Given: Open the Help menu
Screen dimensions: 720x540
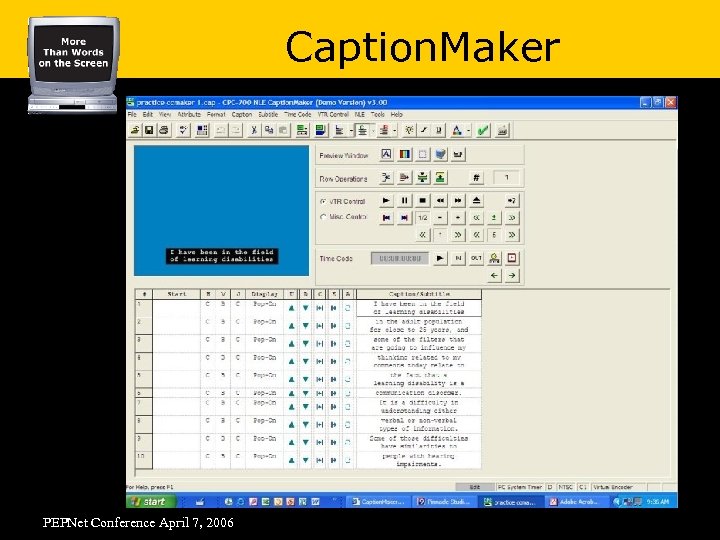Looking at the screenshot, I should coord(397,114).
